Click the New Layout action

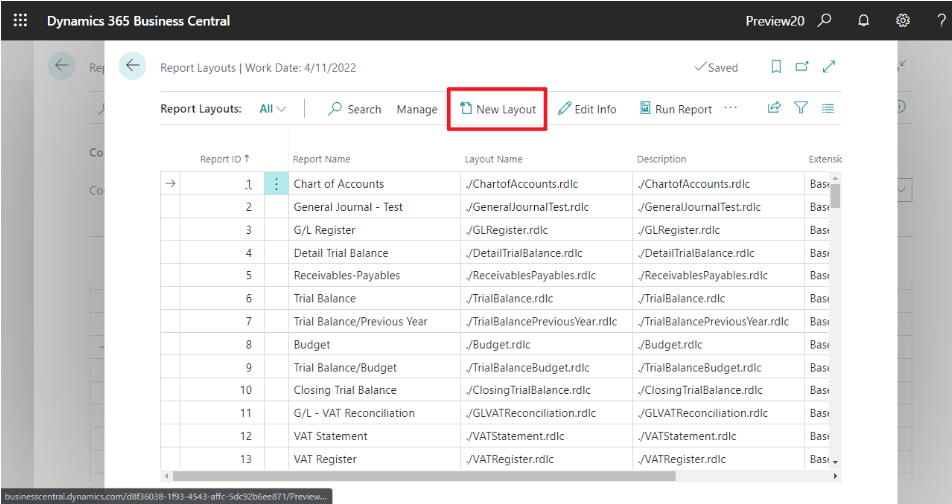(x=498, y=109)
